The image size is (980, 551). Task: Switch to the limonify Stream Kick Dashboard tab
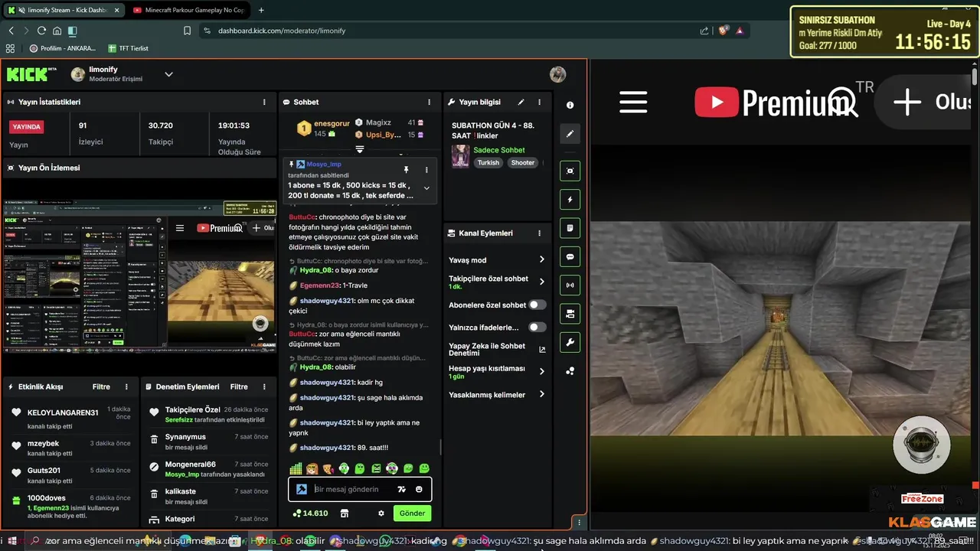62,10
